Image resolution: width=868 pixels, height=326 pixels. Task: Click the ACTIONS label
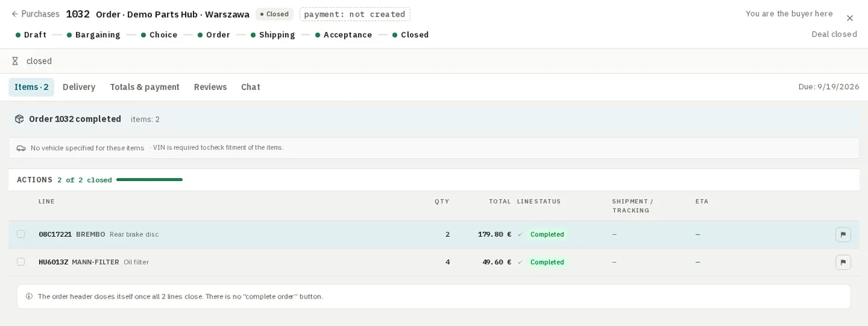[35, 180]
